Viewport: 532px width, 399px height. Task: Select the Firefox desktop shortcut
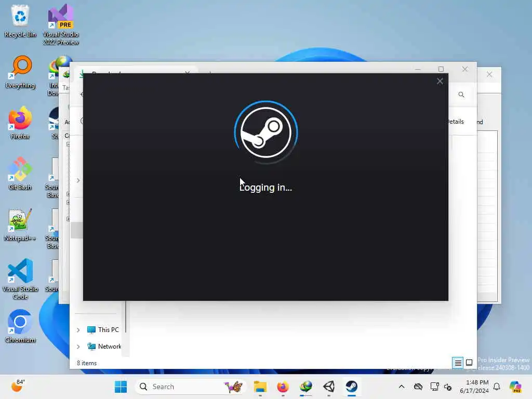pyautogui.click(x=20, y=123)
